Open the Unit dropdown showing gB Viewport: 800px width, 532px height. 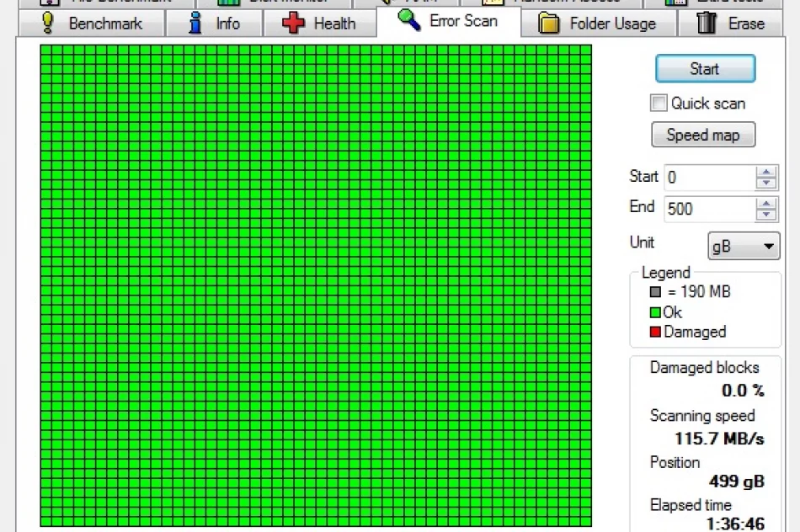[743, 246]
